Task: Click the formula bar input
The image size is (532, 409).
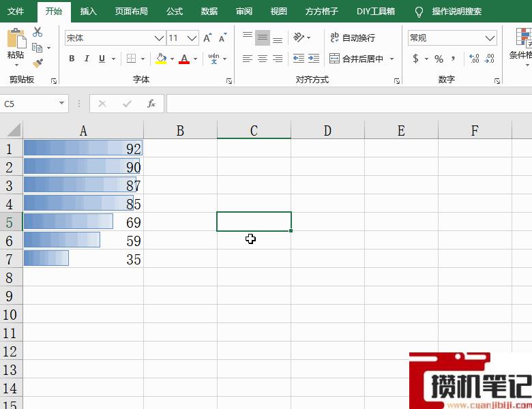Action: pyautogui.click(x=349, y=104)
